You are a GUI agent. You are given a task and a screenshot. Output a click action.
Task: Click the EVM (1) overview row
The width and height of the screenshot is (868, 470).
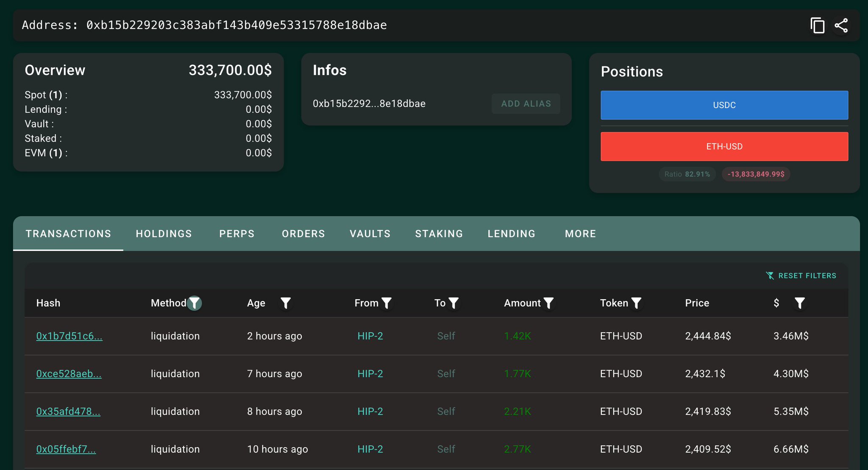[x=148, y=153]
